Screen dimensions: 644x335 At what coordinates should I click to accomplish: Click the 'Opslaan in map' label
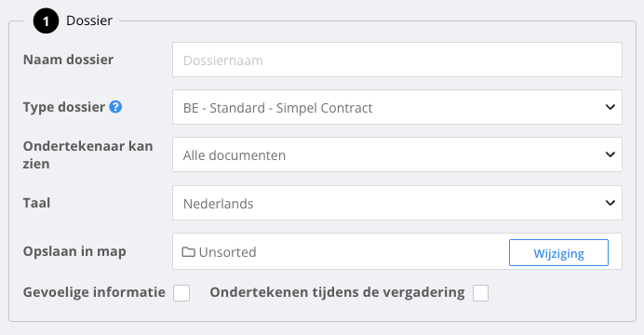click(x=74, y=251)
